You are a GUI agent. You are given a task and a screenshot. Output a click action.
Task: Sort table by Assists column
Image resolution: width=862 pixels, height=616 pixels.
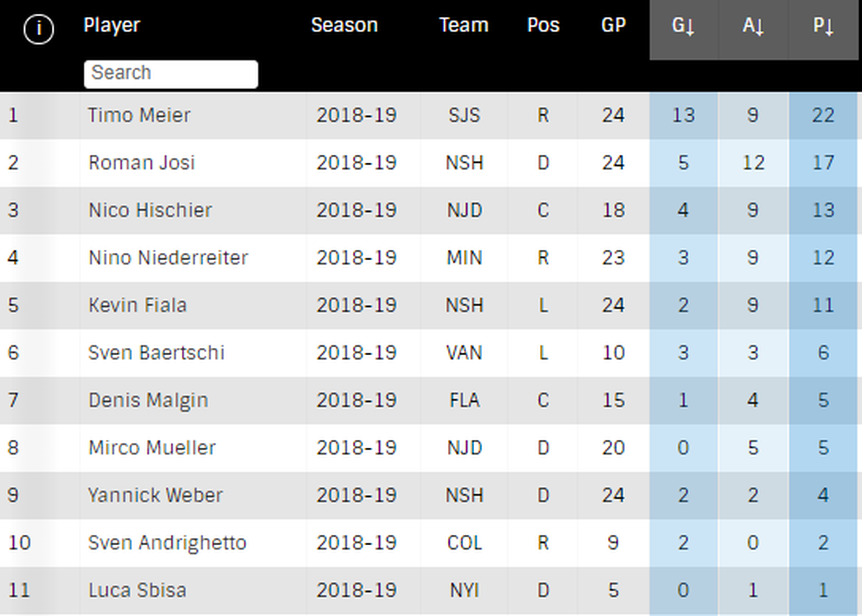click(x=753, y=26)
